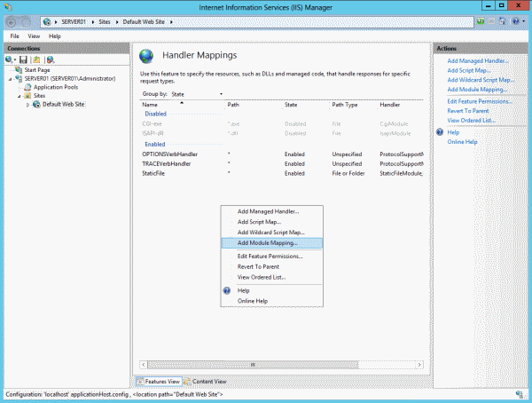This screenshot has height=403, width=532.
Task: Click the green refresh page icon
Action: (x=481, y=21)
